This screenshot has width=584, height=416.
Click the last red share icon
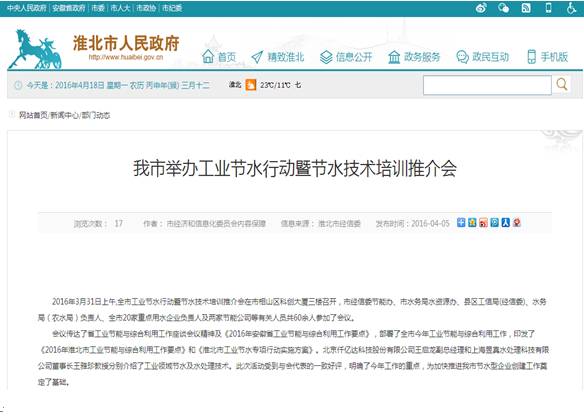point(517,223)
